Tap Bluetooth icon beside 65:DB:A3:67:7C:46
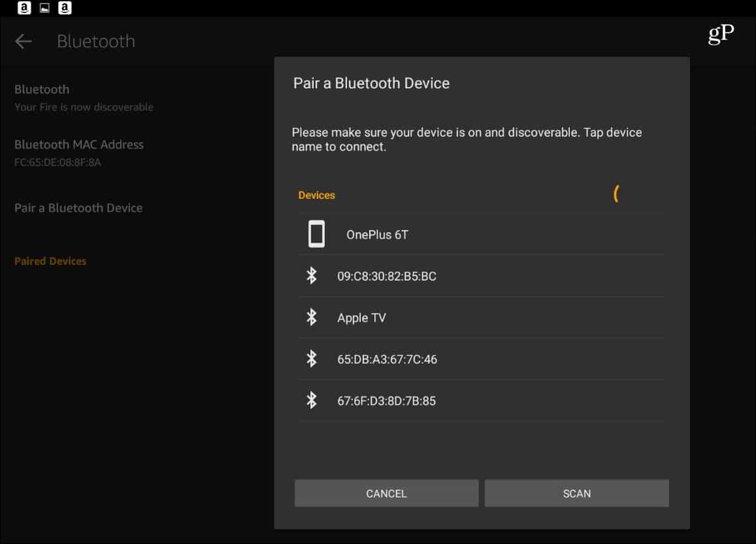 pyautogui.click(x=312, y=359)
